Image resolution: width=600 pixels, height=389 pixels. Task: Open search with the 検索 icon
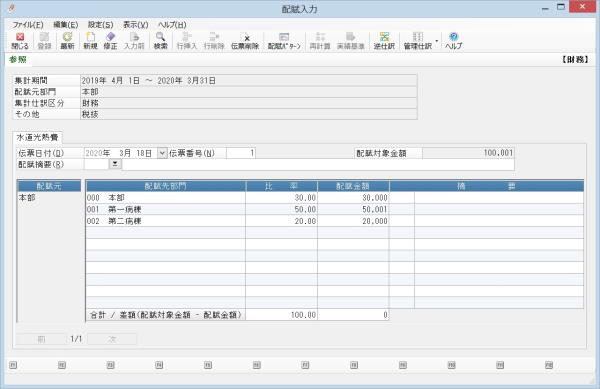[x=161, y=41]
